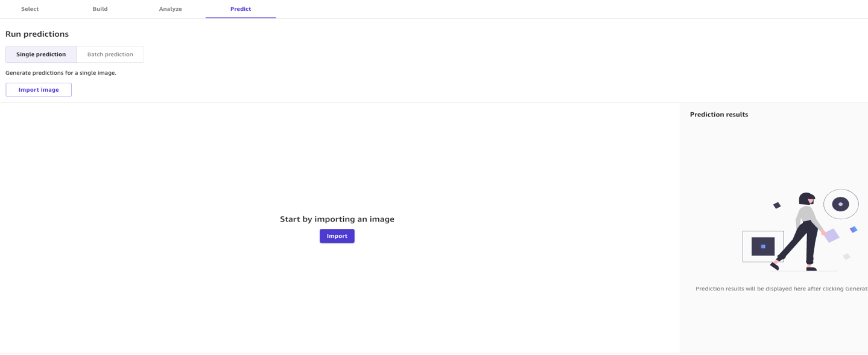The width and height of the screenshot is (868, 355).
Task: Click the highlighted Predict tab
Action: (241, 9)
